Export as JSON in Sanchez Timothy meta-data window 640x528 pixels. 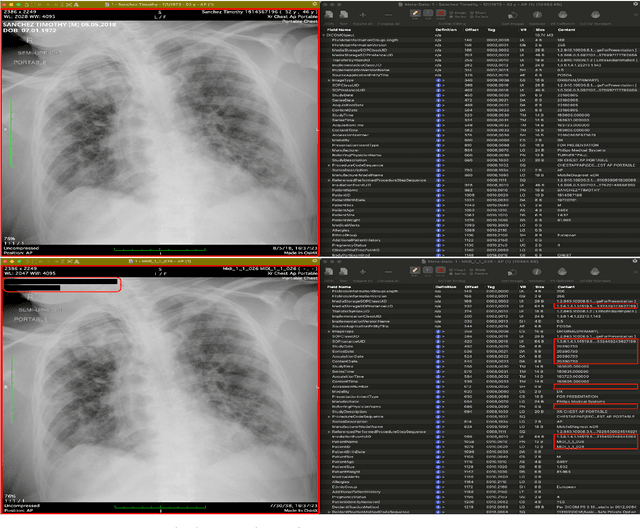(329, 16)
